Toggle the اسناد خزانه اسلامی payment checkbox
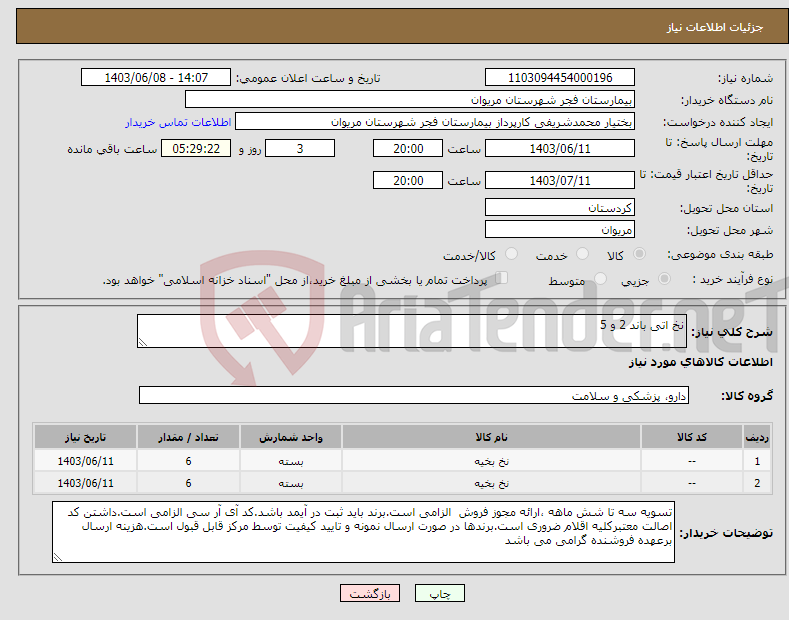The width and height of the screenshot is (789, 620). (x=502, y=278)
